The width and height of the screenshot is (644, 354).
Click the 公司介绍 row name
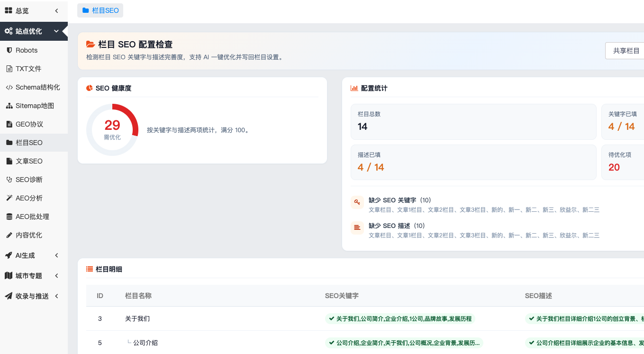145,343
